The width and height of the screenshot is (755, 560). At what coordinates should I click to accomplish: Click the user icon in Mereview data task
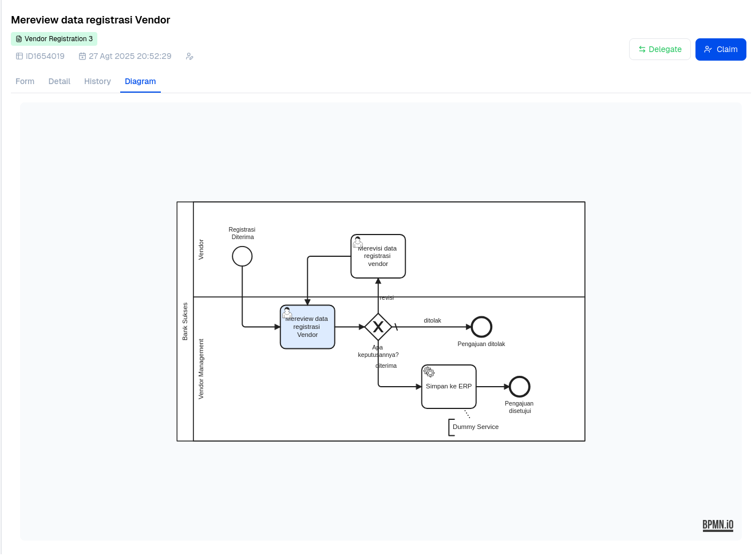(x=287, y=313)
